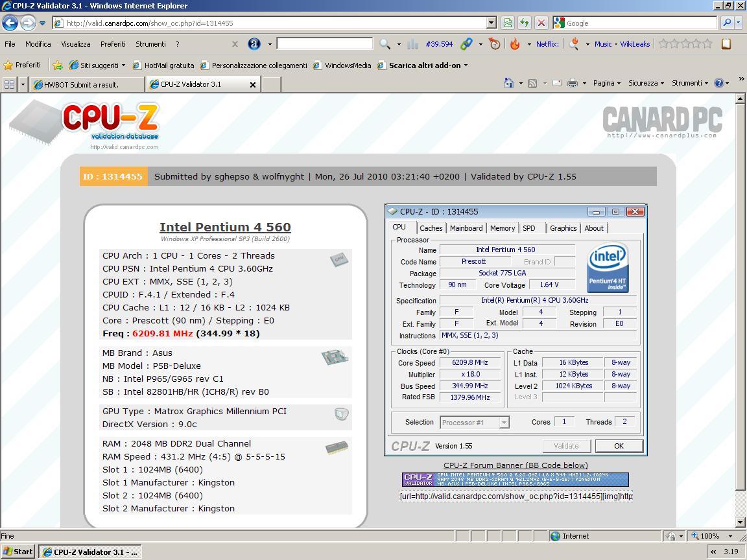Open the WikiLeaks toolbar link
Image resolution: width=747 pixels, height=560 pixels.
(635, 44)
